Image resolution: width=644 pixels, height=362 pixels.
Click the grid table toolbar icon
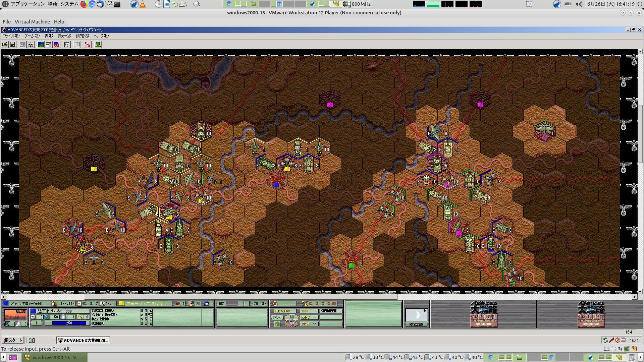tap(67, 45)
